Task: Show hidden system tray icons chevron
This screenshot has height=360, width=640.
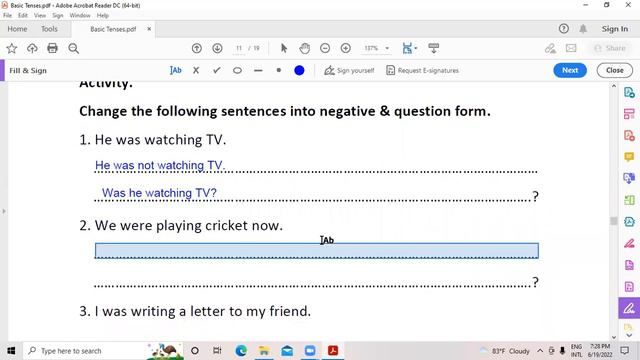Action: pos(540,351)
